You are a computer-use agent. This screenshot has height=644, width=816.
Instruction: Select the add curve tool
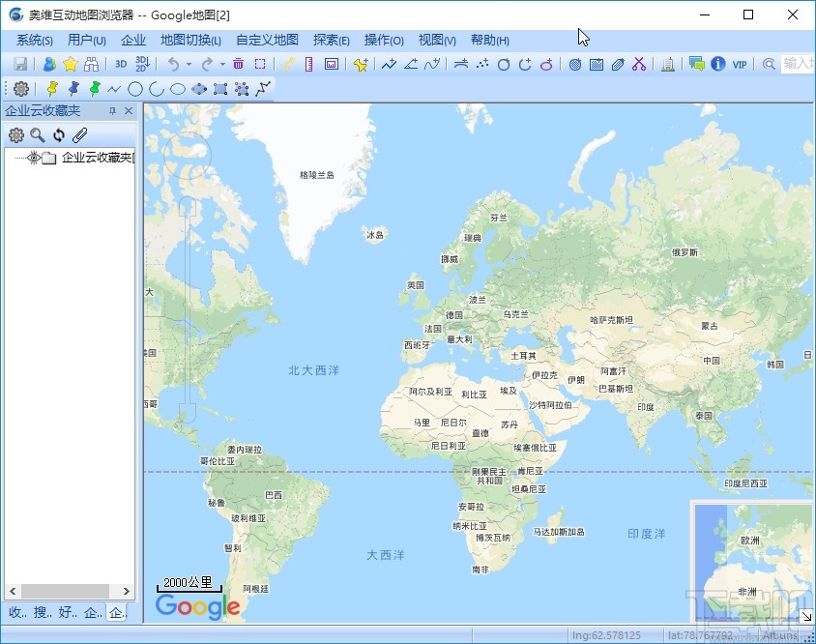432,64
